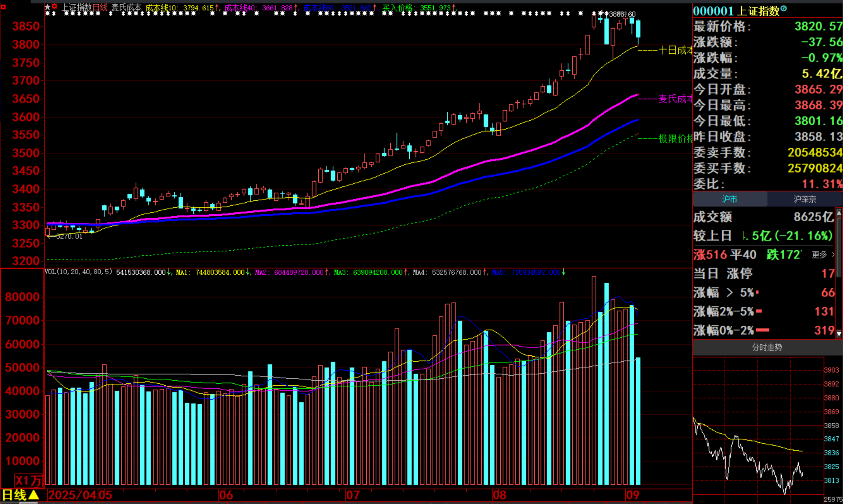The height and width of the screenshot is (504, 843).
Task: Click 成交量 value 5.42亿
Action: pos(821,74)
